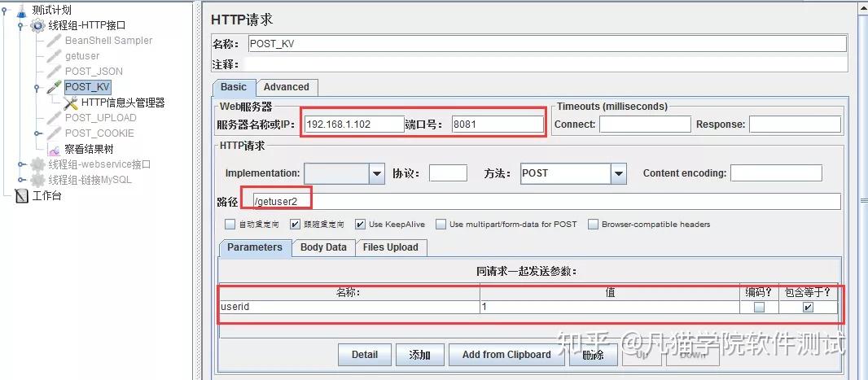Expand the POST_COOKIE tree node
868x380 pixels.
point(37,133)
